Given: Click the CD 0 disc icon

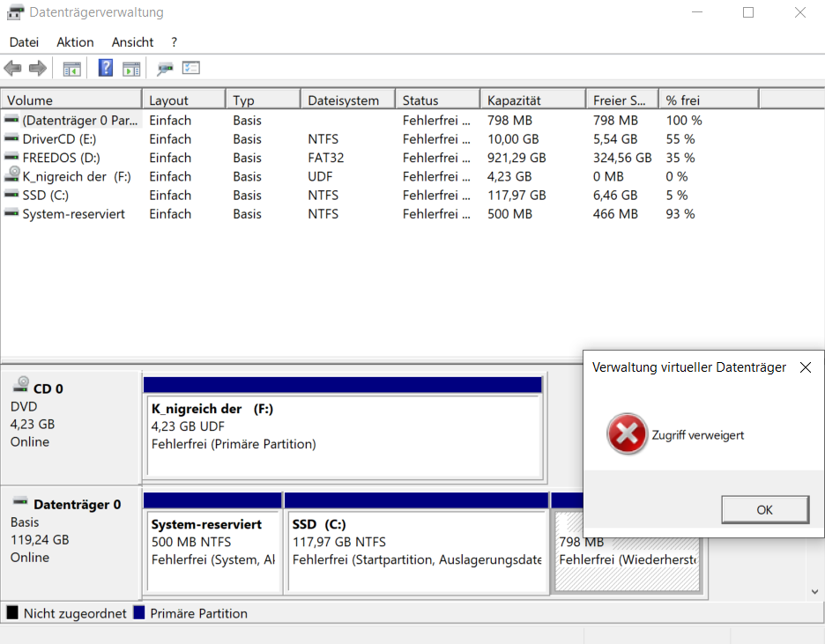Looking at the screenshot, I should click(x=21, y=384).
